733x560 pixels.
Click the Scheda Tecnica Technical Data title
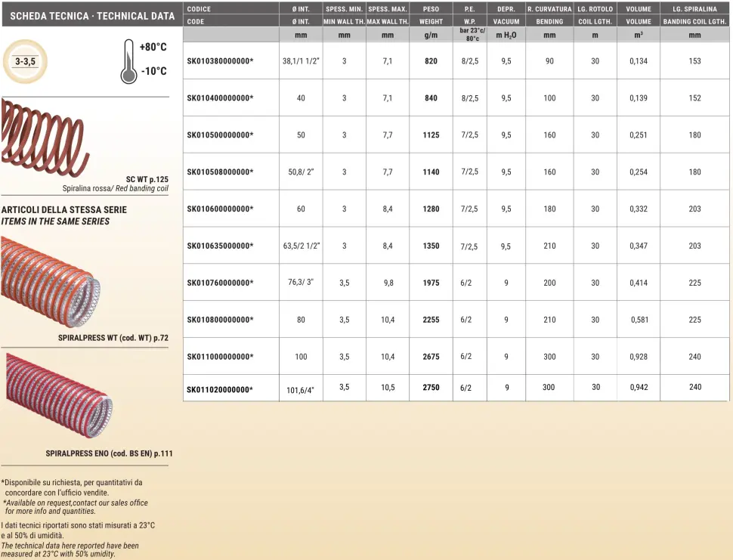point(92,16)
